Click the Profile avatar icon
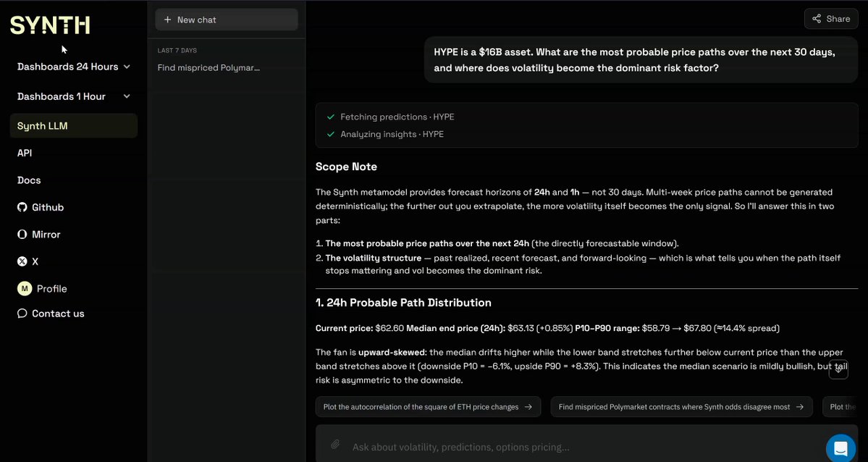The image size is (868, 462). click(25, 289)
